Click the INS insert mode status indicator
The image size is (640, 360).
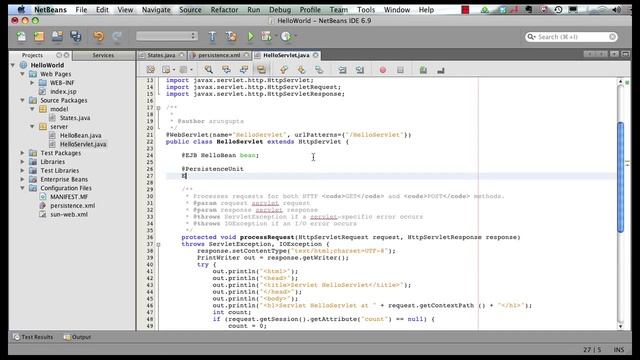pyautogui.click(x=618, y=350)
